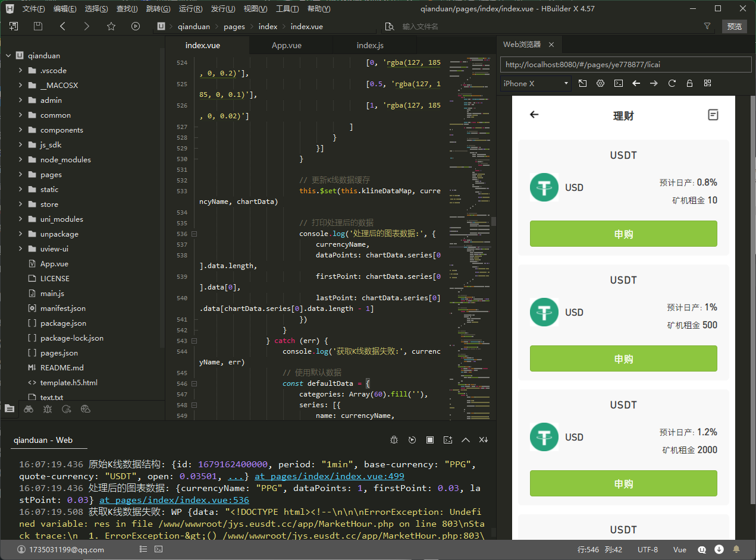Open the 工具(T) menu

287,9
